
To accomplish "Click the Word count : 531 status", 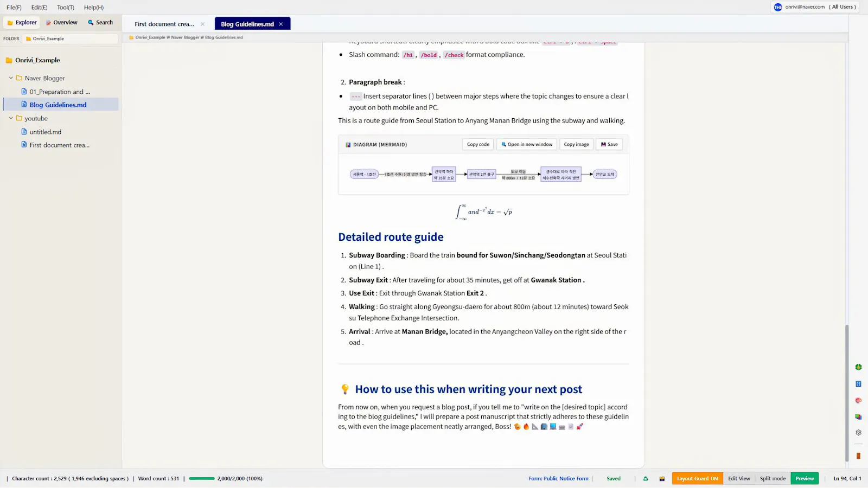I will (158, 478).
